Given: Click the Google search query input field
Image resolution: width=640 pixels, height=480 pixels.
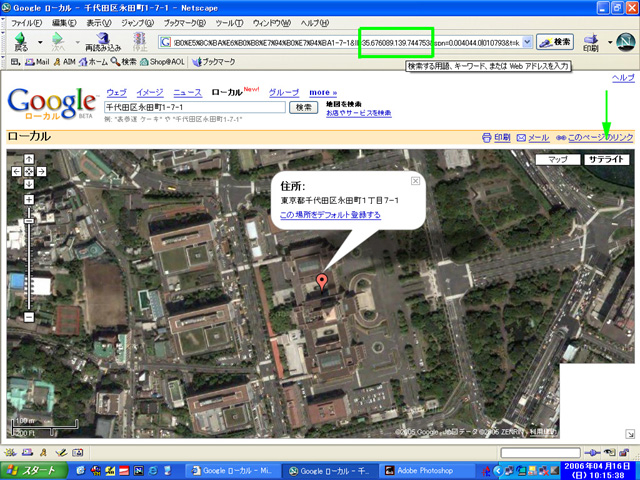Looking at the screenshot, I should coord(195,107).
